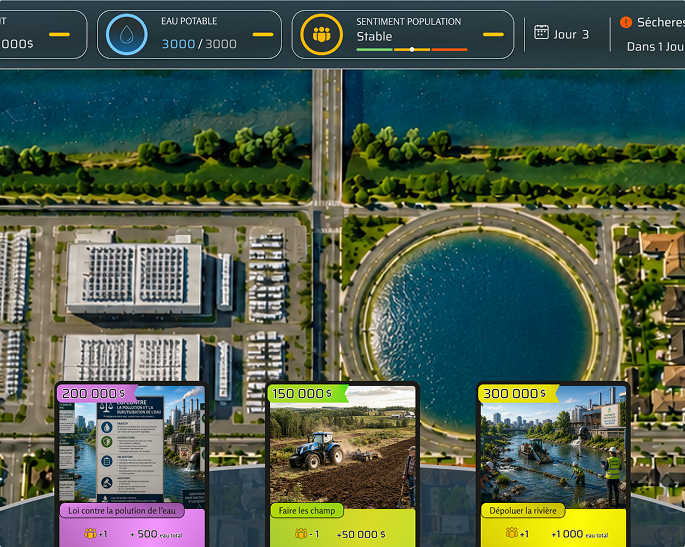Click the yellow population people icon

pos(321,35)
